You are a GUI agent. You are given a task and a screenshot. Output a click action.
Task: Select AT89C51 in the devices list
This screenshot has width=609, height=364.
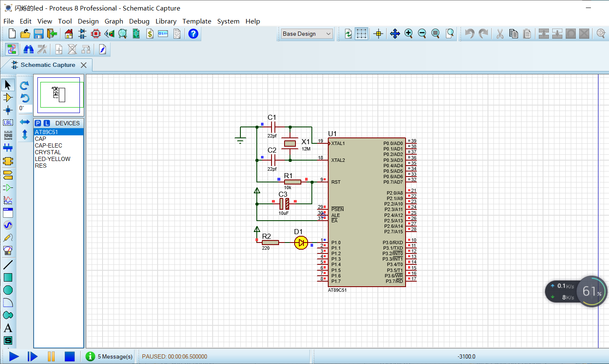pyautogui.click(x=58, y=132)
